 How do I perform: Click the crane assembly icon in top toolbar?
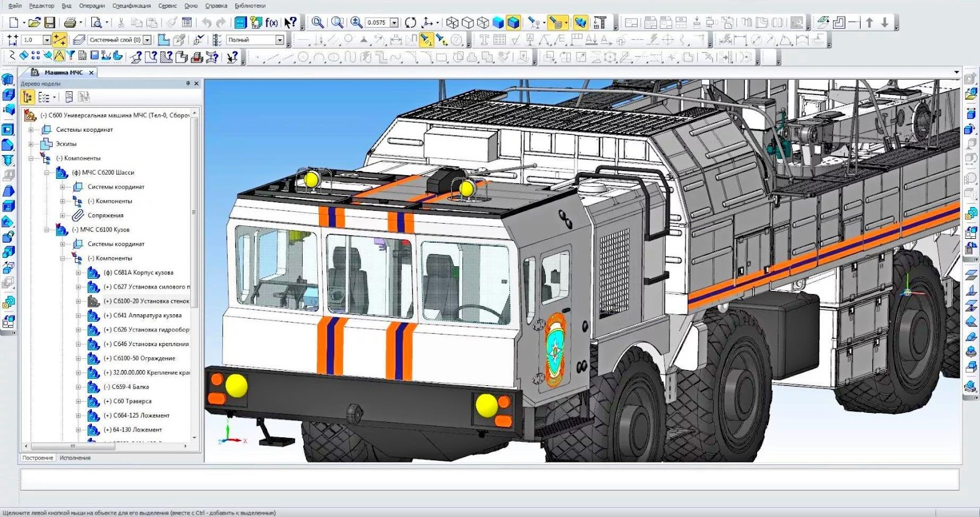pos(600,23)
